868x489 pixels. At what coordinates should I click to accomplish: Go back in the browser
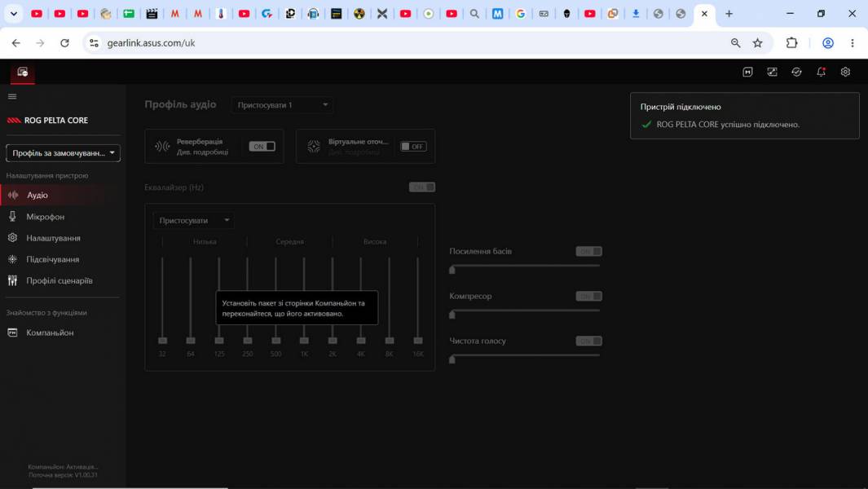pos(16,42)
